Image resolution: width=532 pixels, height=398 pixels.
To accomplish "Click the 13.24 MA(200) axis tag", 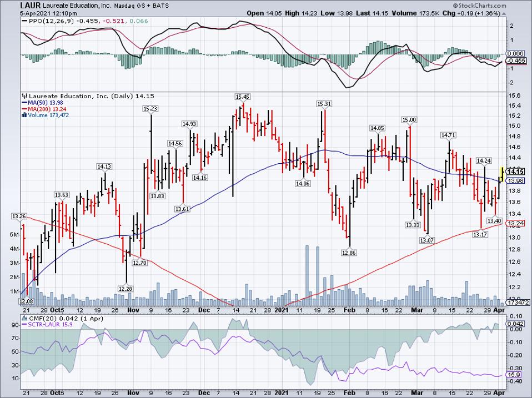I will pyautogui.click(x=516, y=223).
